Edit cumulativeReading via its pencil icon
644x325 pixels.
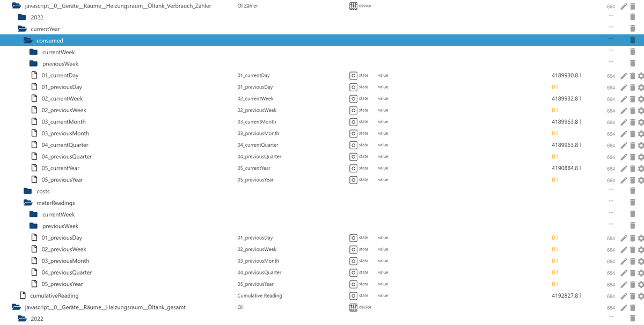(624, 297)
